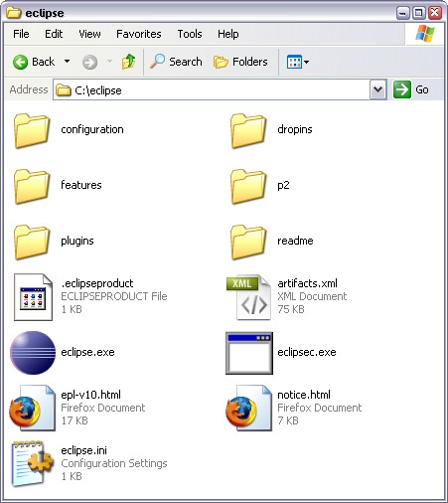Viewport: 448px width, 503px height.
Task: Open the Edit menu
Action: [54, 34]
